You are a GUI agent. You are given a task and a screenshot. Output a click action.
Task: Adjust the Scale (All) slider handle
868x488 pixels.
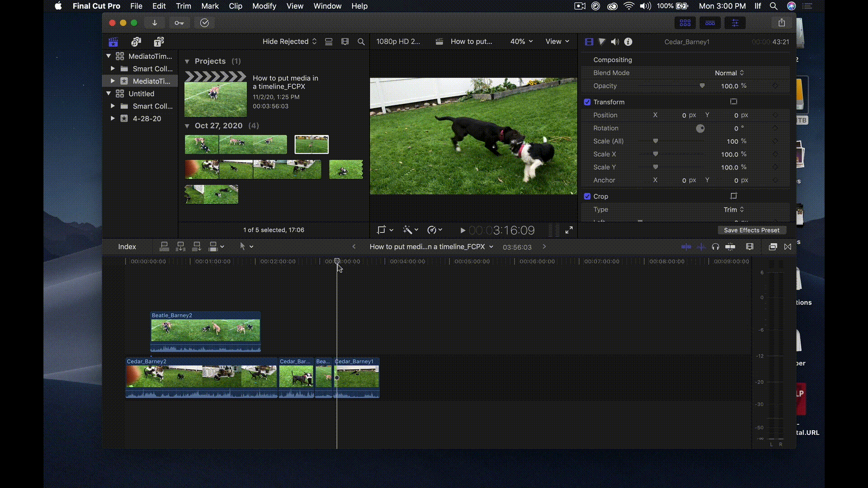(656, 141)
